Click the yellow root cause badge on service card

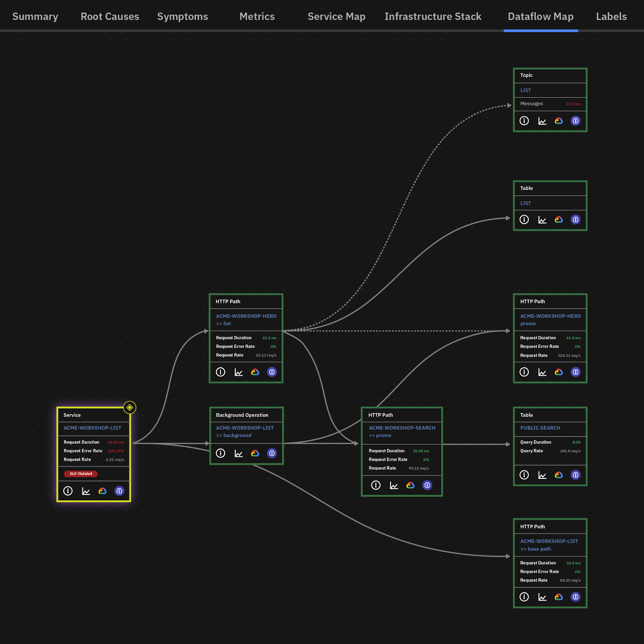[x=130, y=407]
